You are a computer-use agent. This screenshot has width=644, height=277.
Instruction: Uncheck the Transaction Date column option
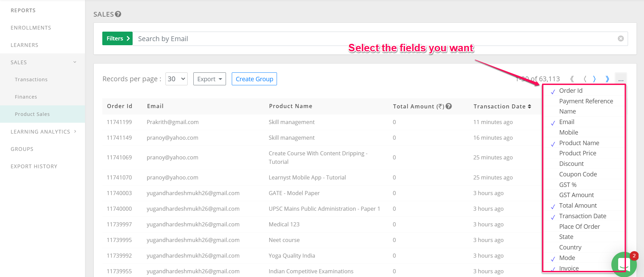click(584, 216)
